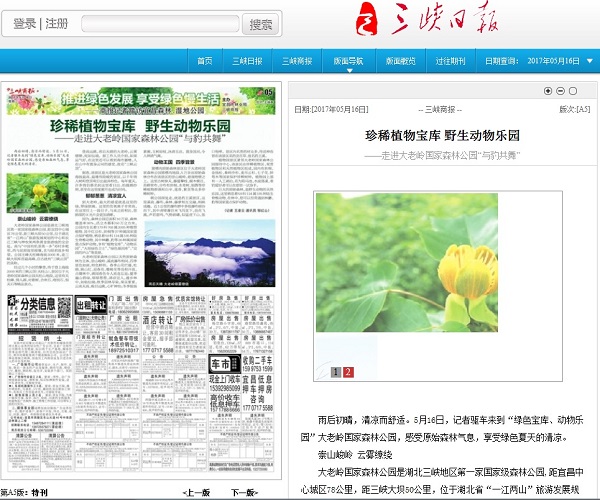Screen dimensions: 600x500
Task: Click the 注册 register link
Action: [58, 24]
